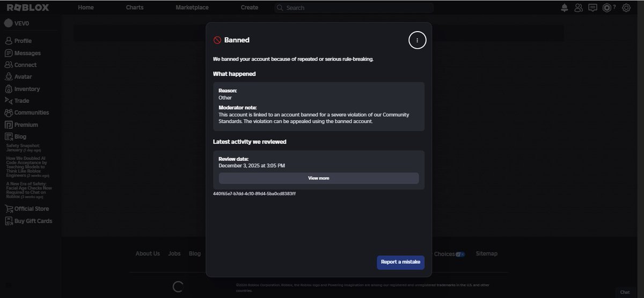Click the Connect icon in the sidebar
This screenshot has width=644, height=298.
click(x=9, y=65)
